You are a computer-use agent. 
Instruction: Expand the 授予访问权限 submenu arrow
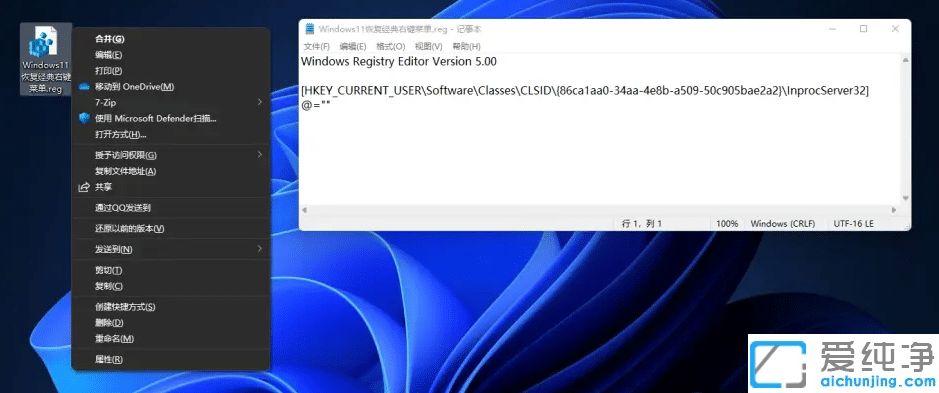pos(260,155)
